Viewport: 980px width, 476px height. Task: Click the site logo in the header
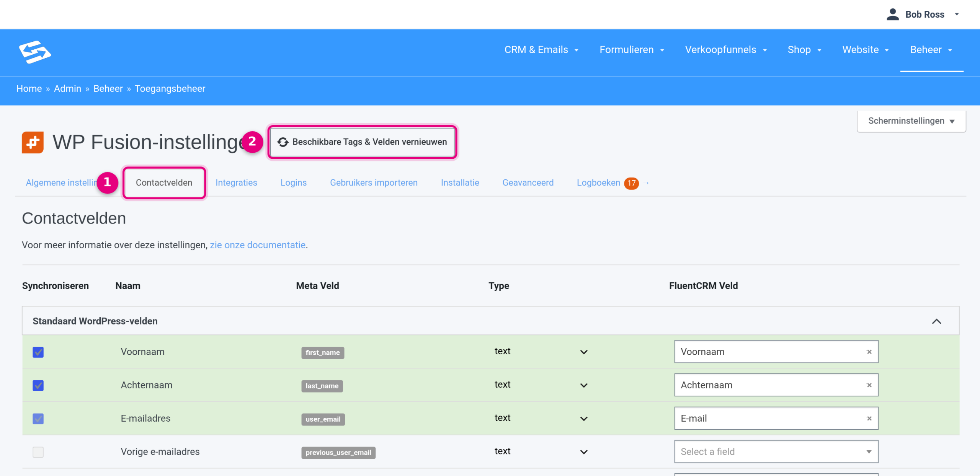pos(35,52)
